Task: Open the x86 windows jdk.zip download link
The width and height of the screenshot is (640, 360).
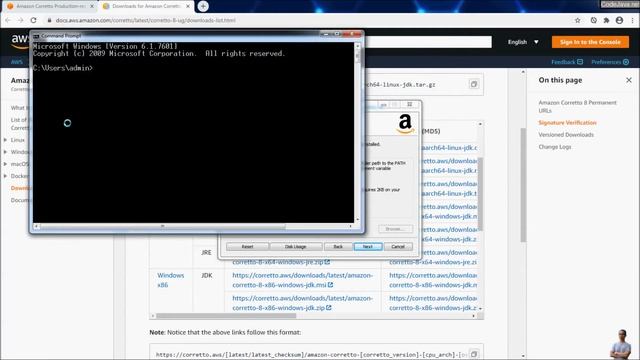Action: click(302, 303)
